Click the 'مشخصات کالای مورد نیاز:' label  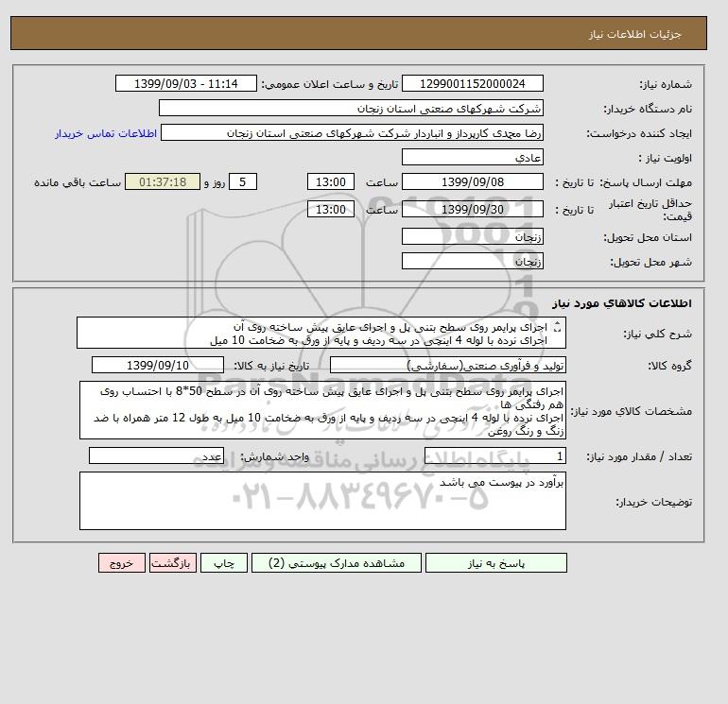(631, 411)
